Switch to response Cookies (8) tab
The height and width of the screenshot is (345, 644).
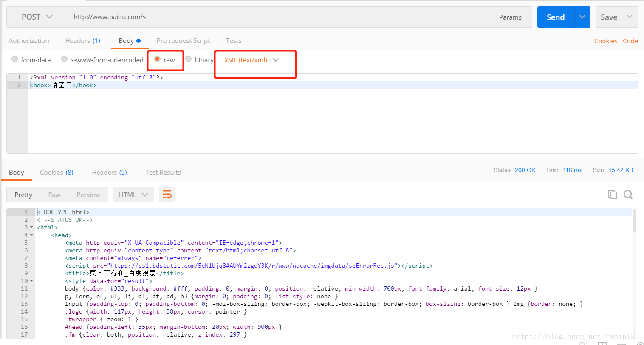tap(56, 172)
